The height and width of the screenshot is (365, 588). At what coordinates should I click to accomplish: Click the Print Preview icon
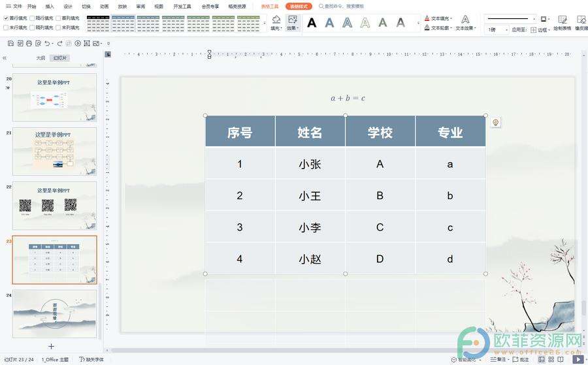pos(38,44)
